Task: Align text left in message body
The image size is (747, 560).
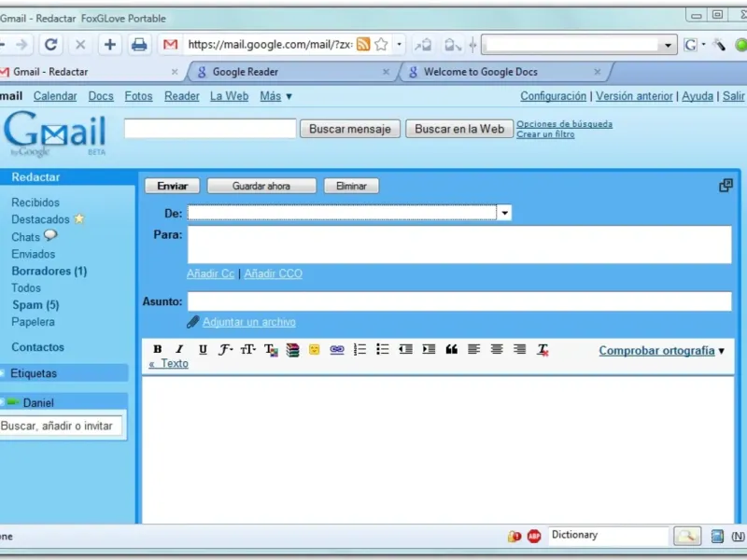Action: click(x=473, y=349)
